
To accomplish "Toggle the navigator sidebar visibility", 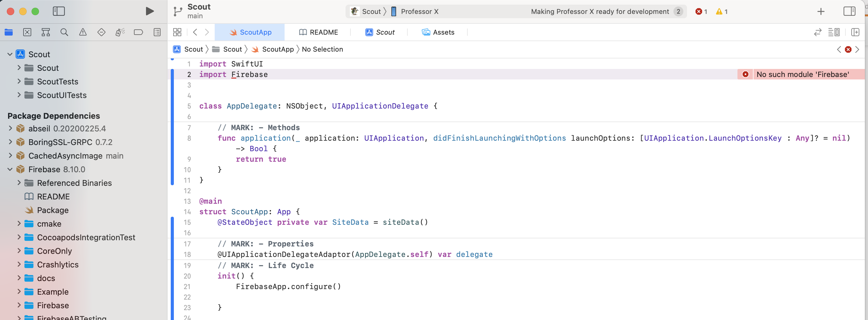I will [59, 11].
